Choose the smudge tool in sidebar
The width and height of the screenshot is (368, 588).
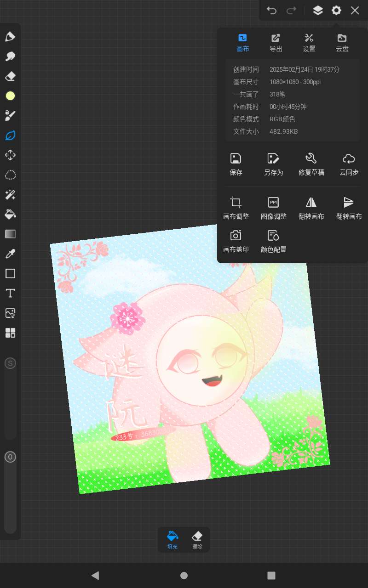click(10, 57)
